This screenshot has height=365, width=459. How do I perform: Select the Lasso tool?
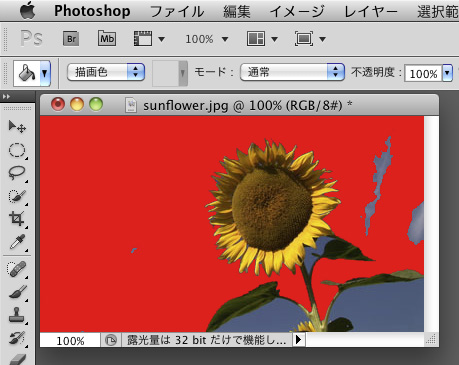click(17, 173)
